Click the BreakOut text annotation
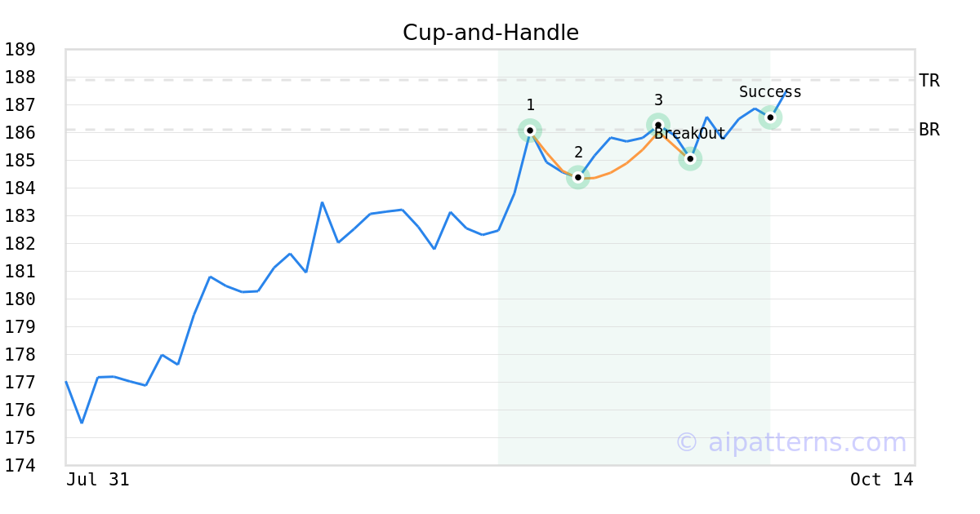980x514 pixels. (x=690, y=134)
